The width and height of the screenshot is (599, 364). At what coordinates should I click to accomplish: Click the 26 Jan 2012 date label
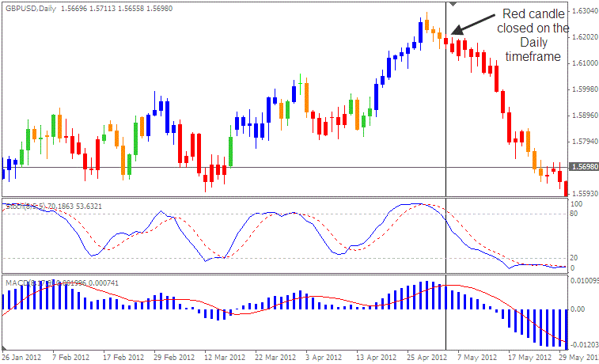21,358
